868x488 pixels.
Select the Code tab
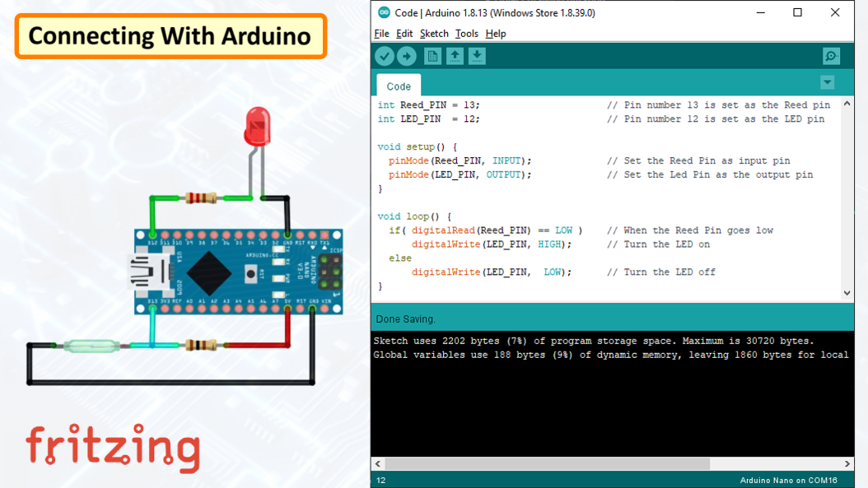[399, 86]
